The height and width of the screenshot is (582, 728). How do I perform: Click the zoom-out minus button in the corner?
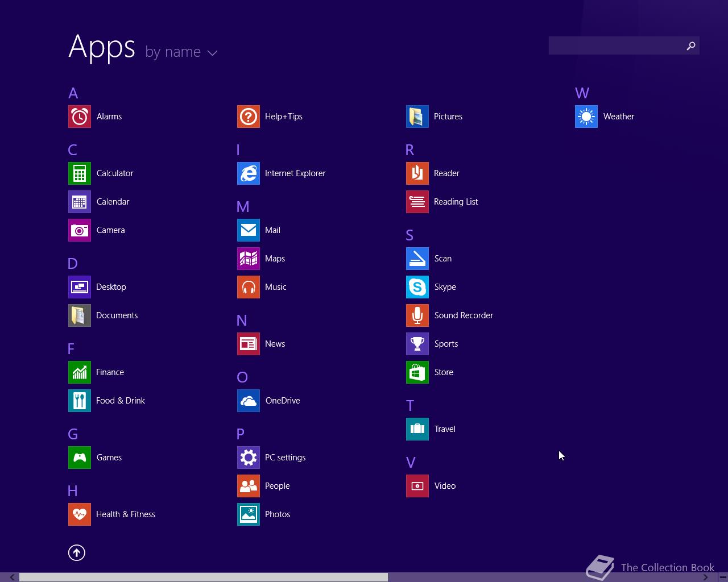click(x=723, y=577)
